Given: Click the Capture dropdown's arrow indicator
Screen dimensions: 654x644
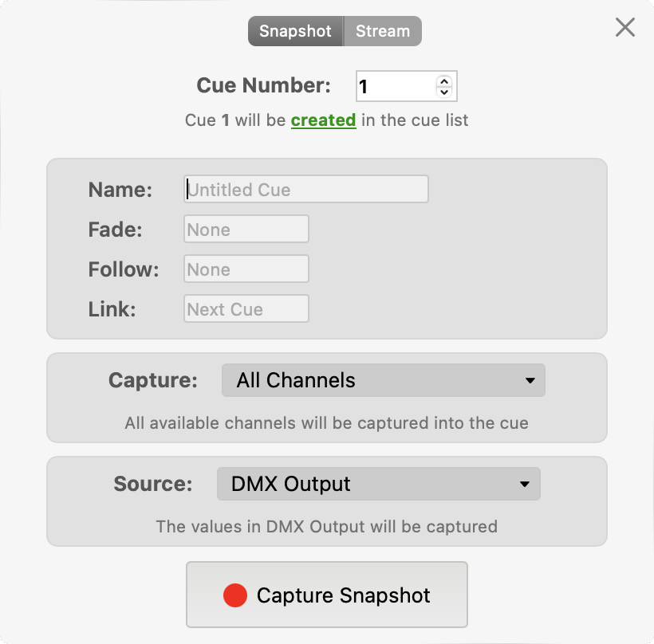Looking at the screenshot, I should click(x=530, y=381).
